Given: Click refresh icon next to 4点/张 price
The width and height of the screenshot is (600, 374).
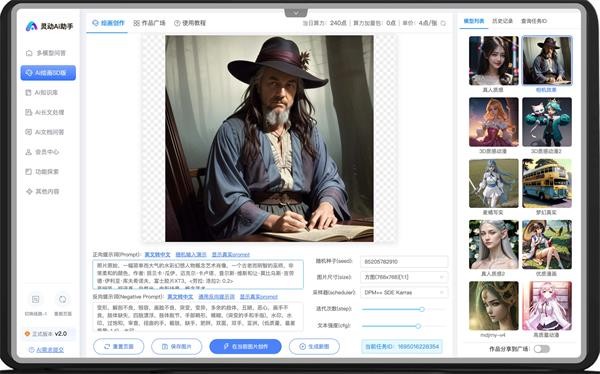Looking at the screenshot, I should point(443,23).
